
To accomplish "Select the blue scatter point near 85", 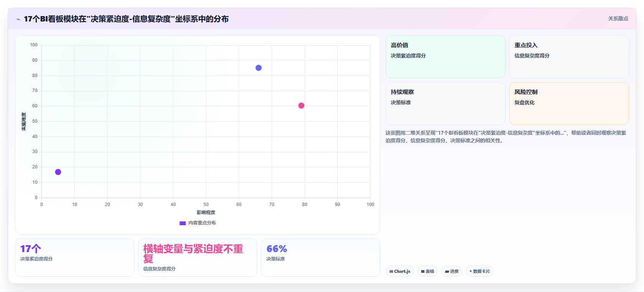I will pos(259,68).
